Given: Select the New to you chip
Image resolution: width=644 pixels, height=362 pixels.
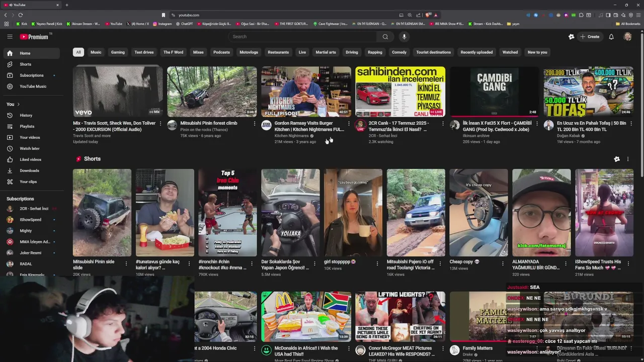Looking at the screenshot, I should click(x=537, y=52).
